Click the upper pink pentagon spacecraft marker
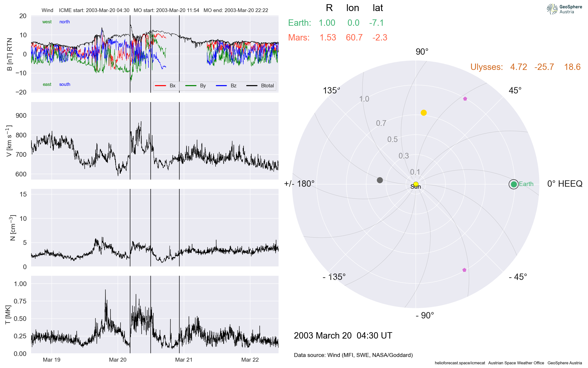The width and height of the screenshot is (588, 368). pos(465,99)
